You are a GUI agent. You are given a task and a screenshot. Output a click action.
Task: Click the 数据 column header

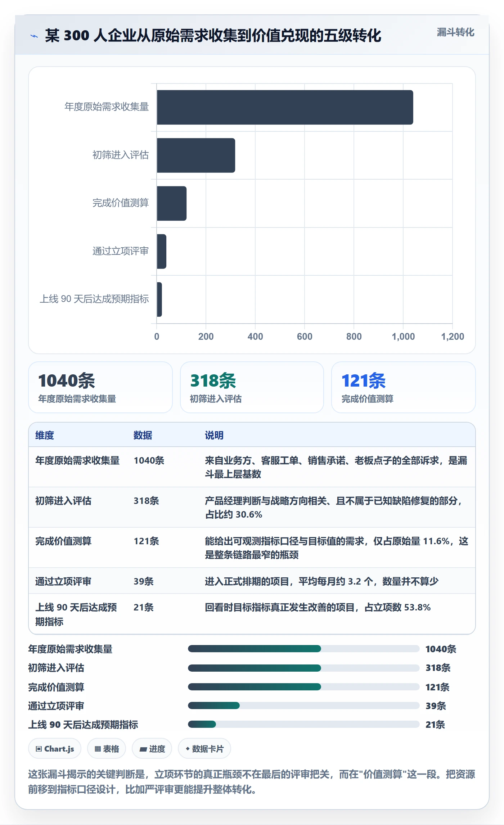click(x=143, y=435)
